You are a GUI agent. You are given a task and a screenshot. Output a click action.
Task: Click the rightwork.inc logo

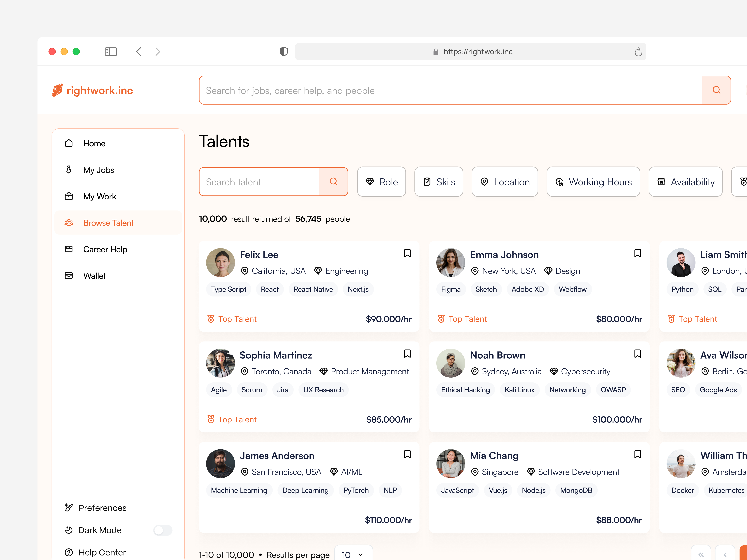[92, 90]
